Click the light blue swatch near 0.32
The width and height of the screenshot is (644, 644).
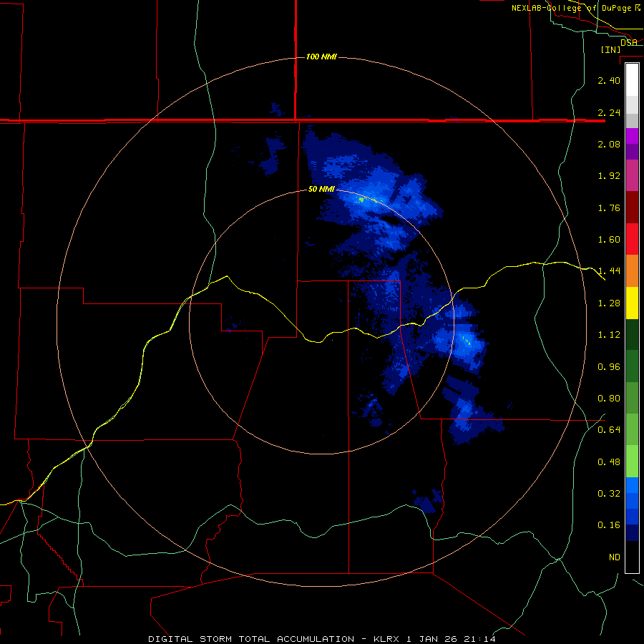click(x=632, y=485)
